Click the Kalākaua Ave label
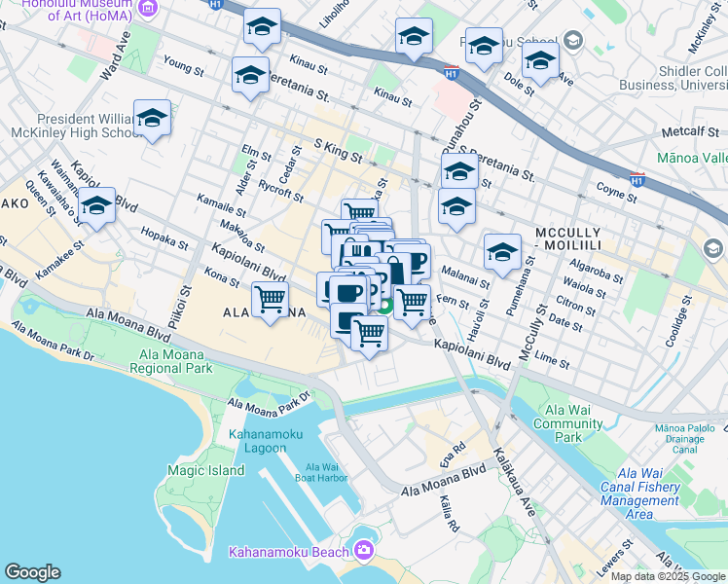This screenshot has height=584, width=728. tap(515, 483)
